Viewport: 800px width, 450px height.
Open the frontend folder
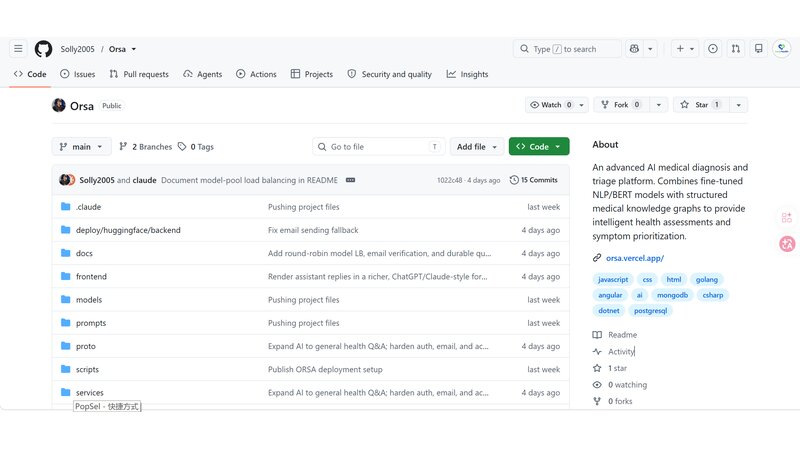pos(91,277)
